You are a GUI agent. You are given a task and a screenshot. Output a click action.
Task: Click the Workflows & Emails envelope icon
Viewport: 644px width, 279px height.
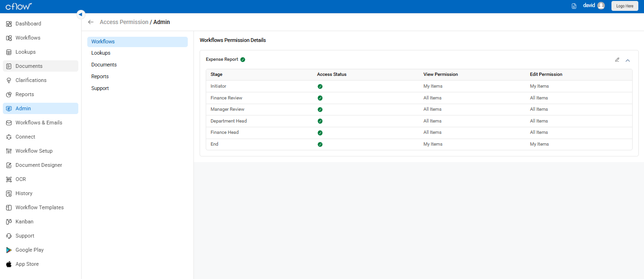[9, 123]
